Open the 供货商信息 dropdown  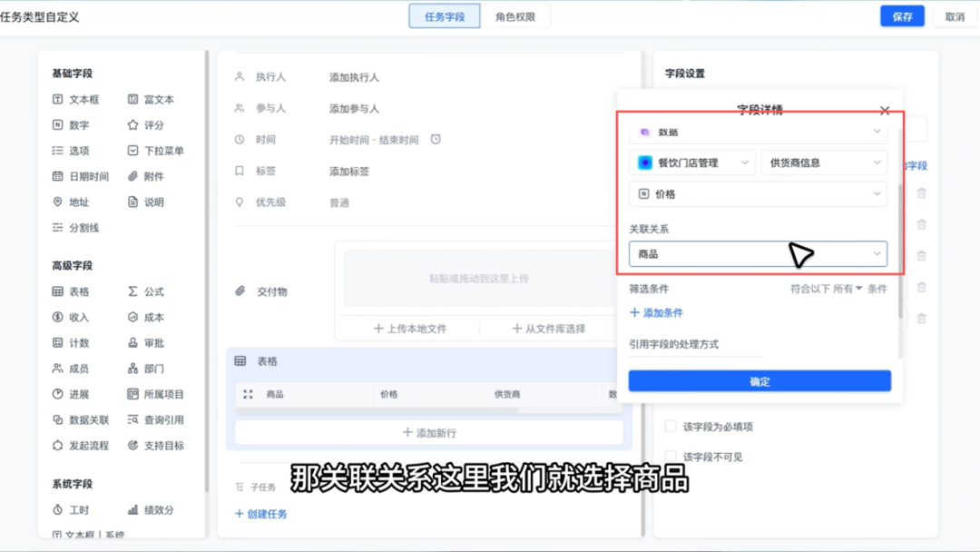point(824,163)
